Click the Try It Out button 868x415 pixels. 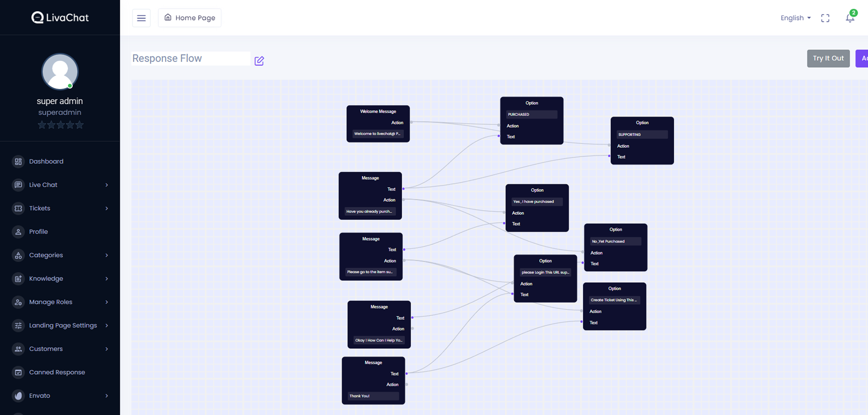pyautogui.click(x=828, y=58)
